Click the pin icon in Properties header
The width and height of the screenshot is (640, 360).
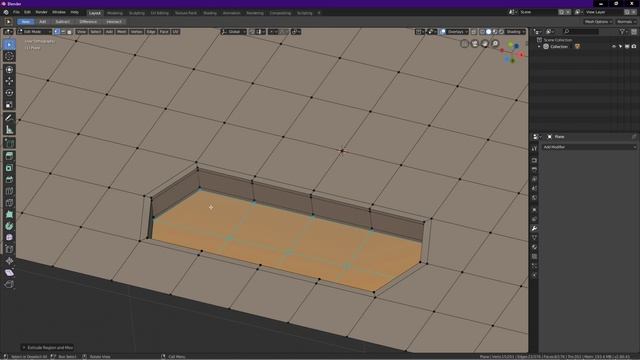[634, 137]
